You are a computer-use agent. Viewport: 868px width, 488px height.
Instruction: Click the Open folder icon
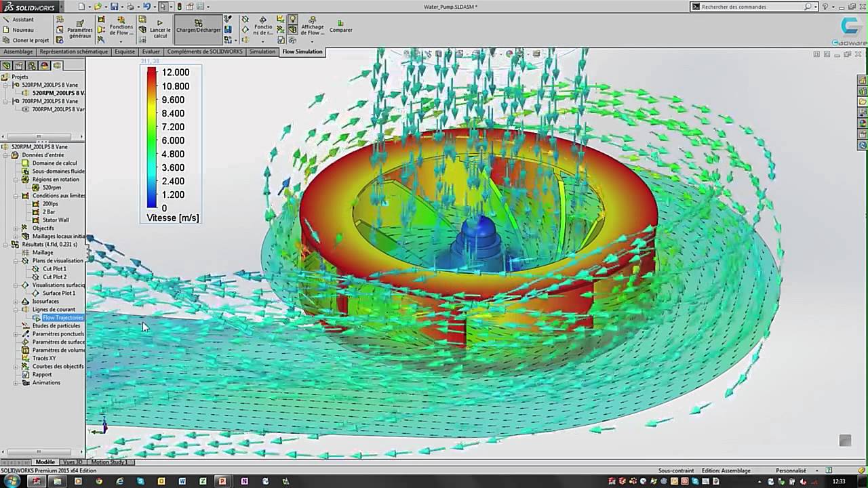pos(98,7)
